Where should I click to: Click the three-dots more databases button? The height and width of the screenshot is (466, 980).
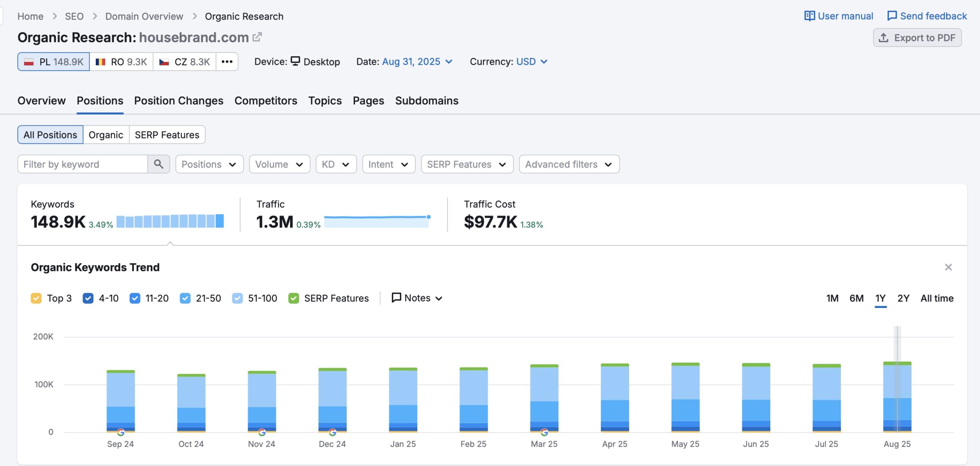227,62
